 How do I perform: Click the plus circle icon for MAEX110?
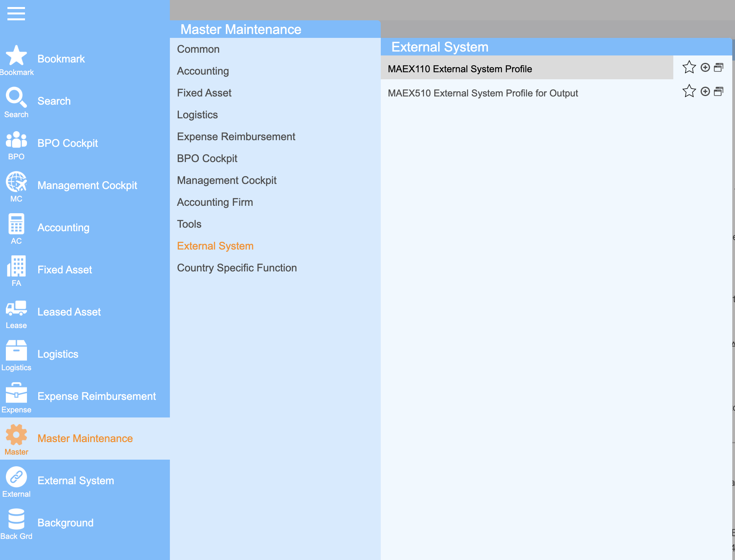click(705, 67)
